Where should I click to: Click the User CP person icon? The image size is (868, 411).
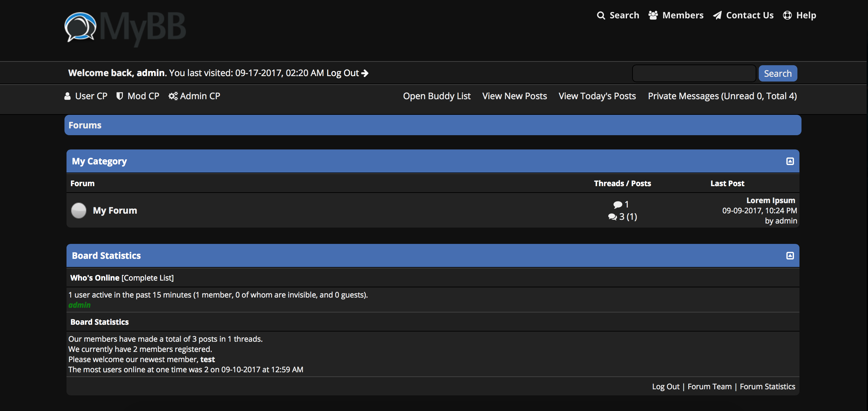(68, 96)
